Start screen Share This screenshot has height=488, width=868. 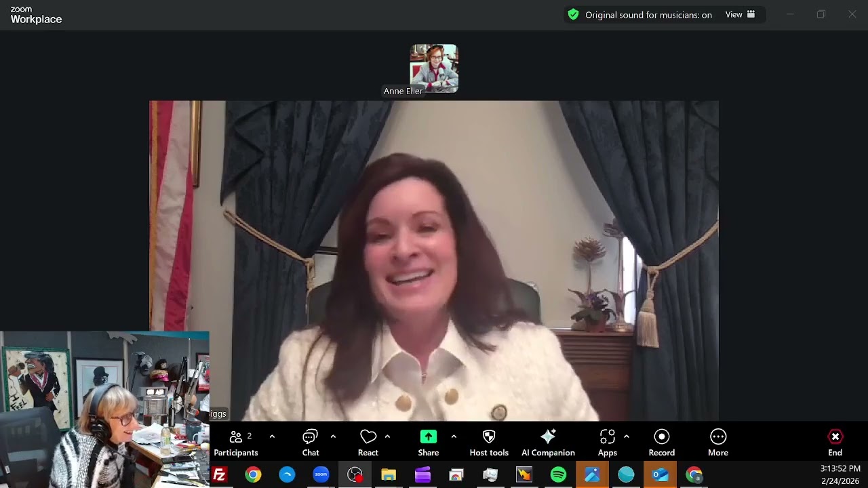[x=429, y=443]
